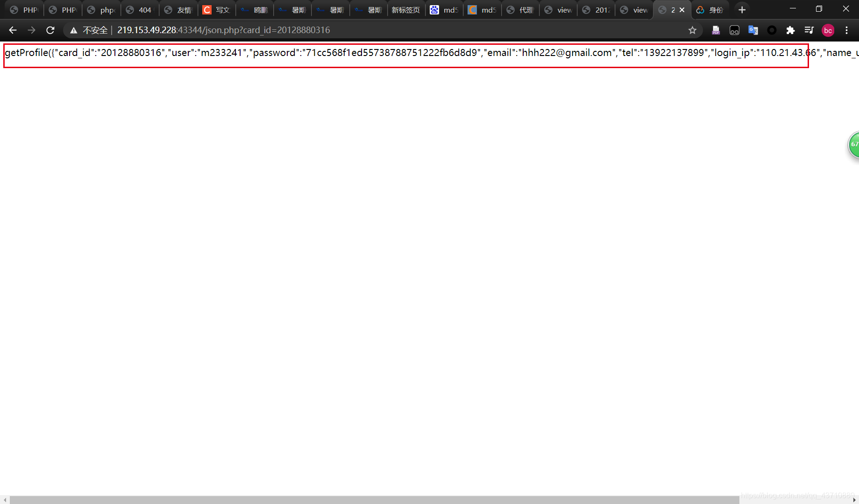Bookmark this page with the star
The image size is (859, 504).
(692, 30)
